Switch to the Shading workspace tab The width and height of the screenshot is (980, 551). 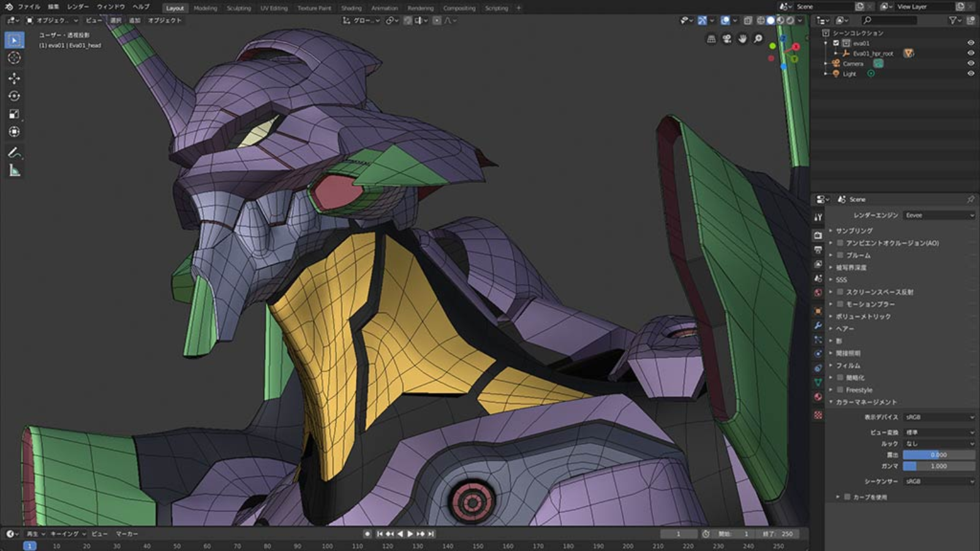(x=352, y=8)
